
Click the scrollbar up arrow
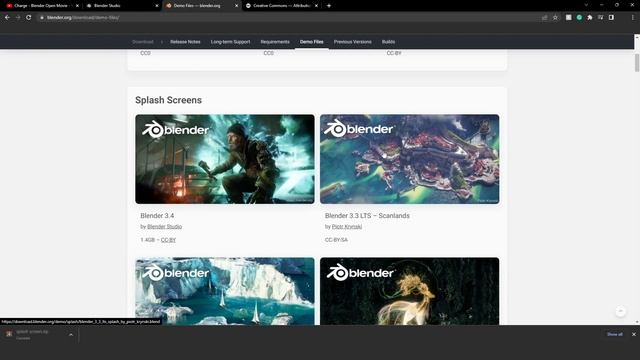tap(637, 37)
